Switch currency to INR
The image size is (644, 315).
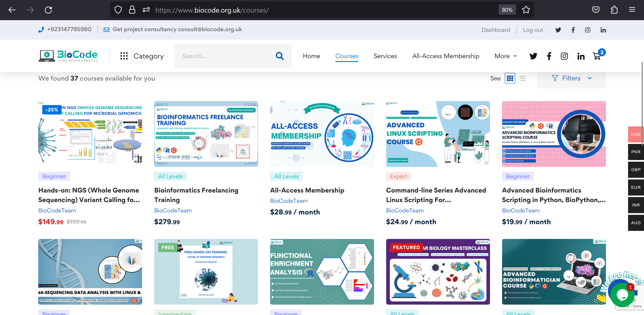point(636,205)
